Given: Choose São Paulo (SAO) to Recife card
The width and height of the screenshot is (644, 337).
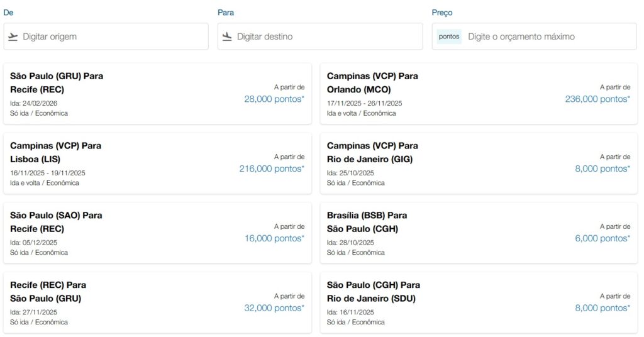Looking at the screenshot, I should 157,233.
